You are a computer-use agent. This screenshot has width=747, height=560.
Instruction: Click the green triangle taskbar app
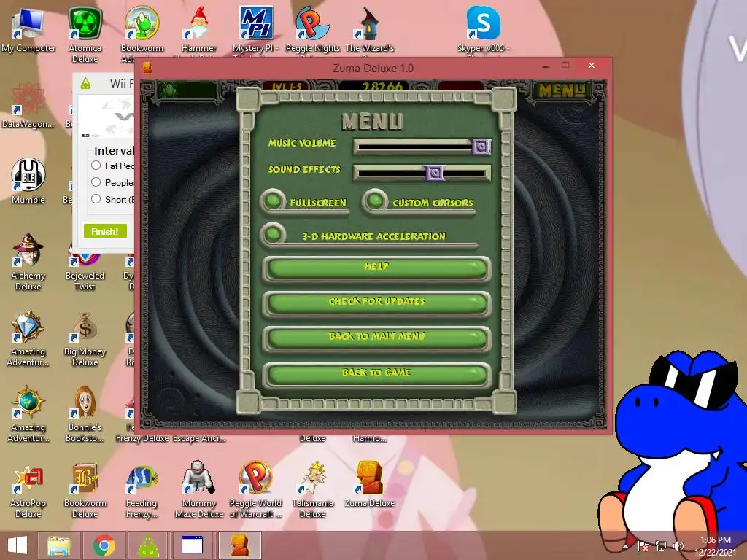tap(149, 545)
